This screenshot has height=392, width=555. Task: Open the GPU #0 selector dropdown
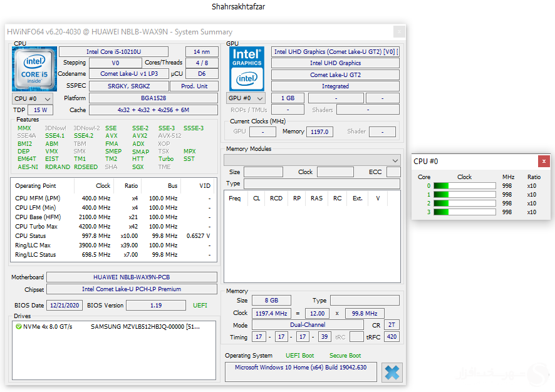click(x=246, y=98)
